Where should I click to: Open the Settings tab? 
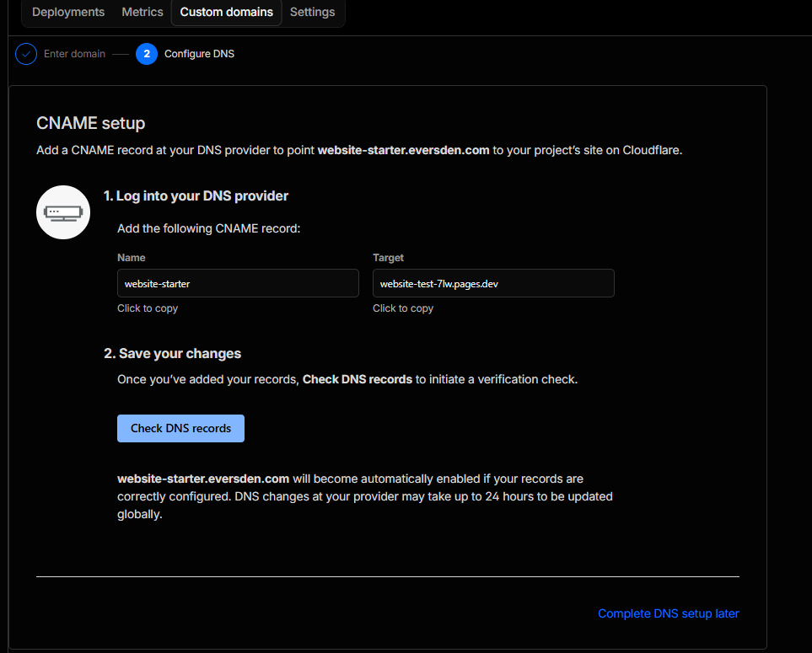coord(312,12)
